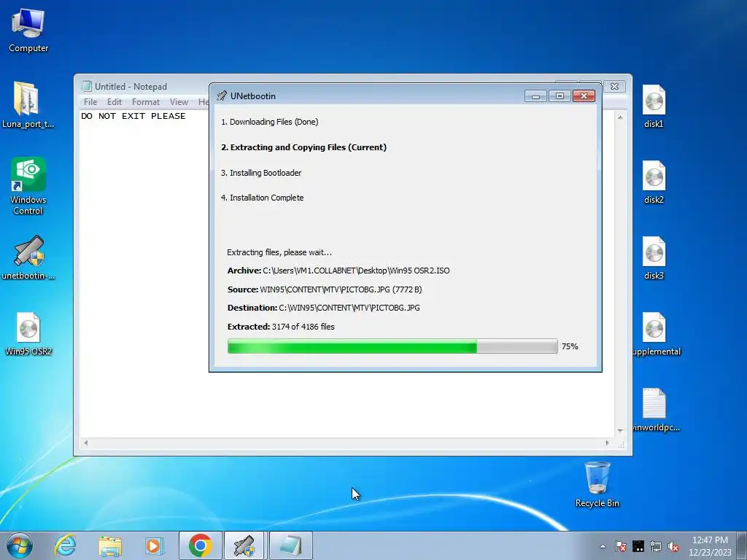
Task: Minimize the UNetbootin window
Action: coord(536,96)
